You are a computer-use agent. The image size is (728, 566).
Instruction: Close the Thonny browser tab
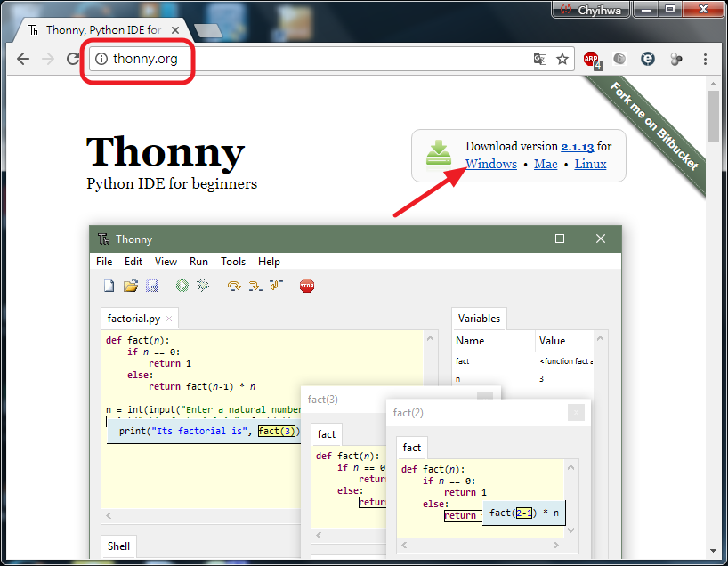(x=175, y=30)
